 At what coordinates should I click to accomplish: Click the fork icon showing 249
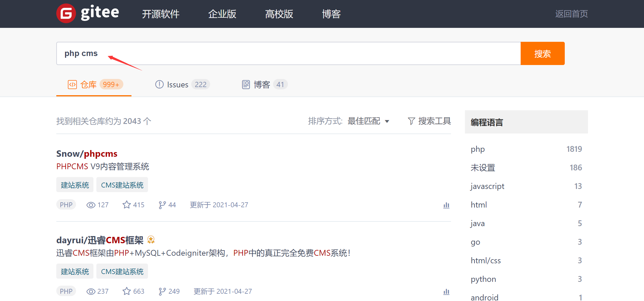click(x=162, y=291)
